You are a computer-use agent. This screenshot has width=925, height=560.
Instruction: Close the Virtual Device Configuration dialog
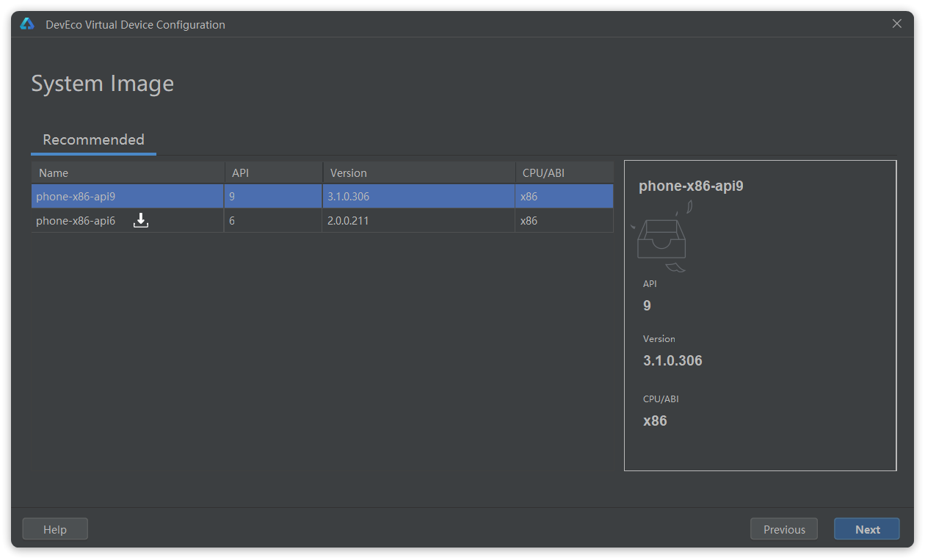coord(896,23)
